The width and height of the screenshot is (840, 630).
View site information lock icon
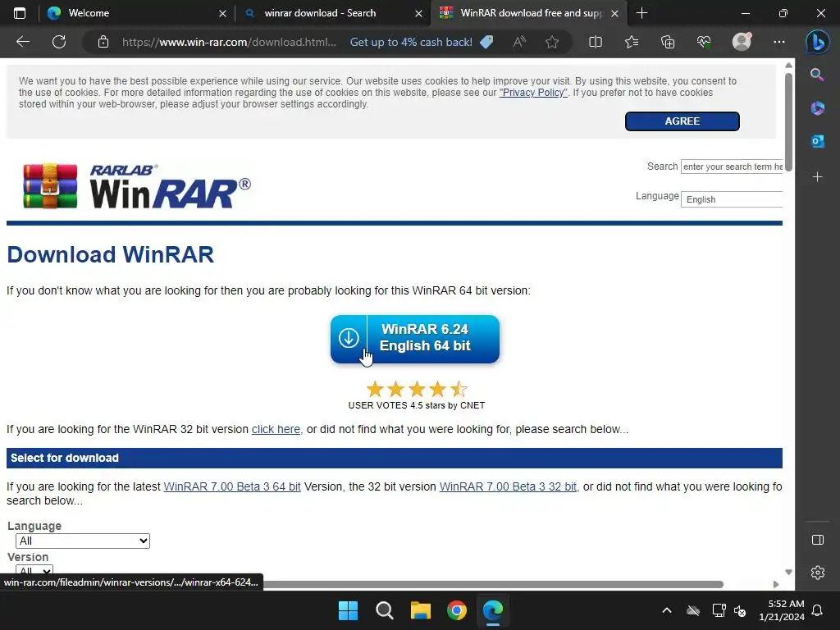point(103,42)
